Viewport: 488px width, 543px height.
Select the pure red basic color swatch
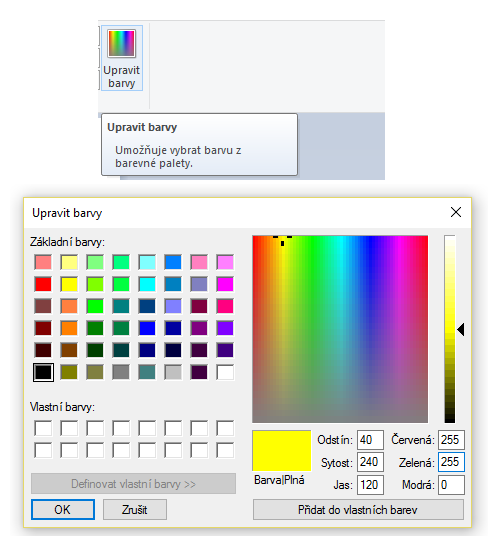(43, 284)
